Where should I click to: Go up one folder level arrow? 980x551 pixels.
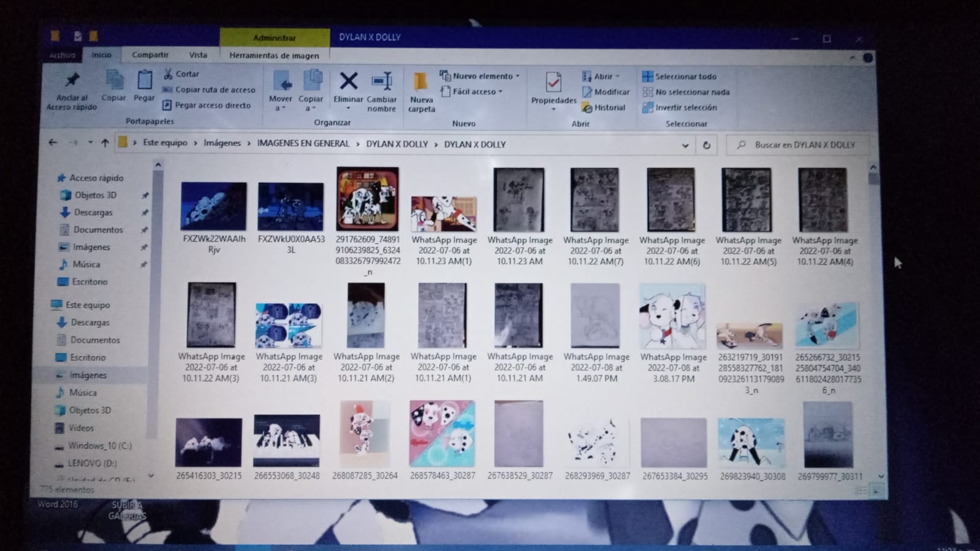coord(105,143)
